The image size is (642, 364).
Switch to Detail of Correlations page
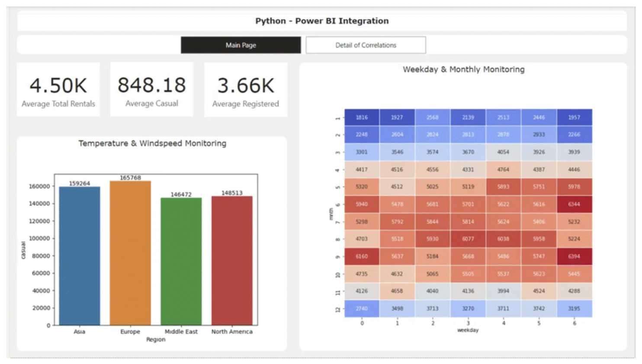[366, 45]
